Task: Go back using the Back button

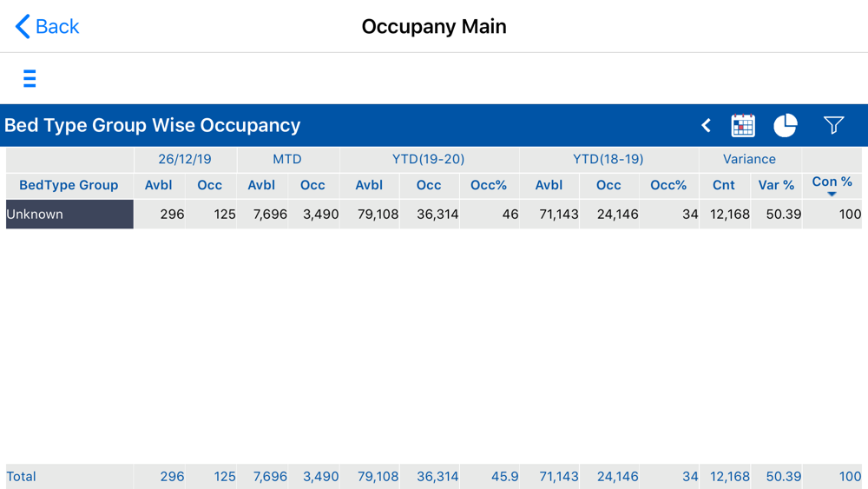Action: click(47, 26)
